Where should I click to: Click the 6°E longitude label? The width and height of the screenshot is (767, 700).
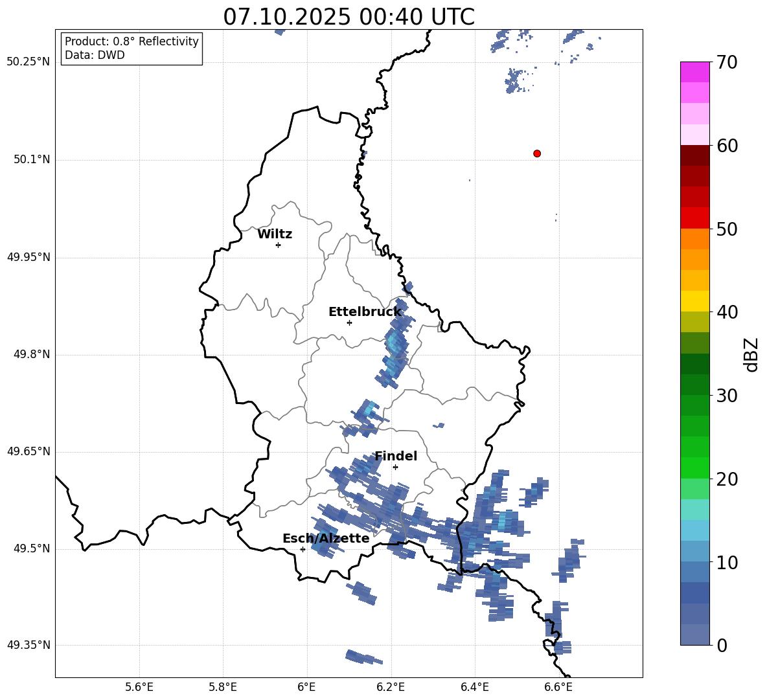tap(306, 687)
